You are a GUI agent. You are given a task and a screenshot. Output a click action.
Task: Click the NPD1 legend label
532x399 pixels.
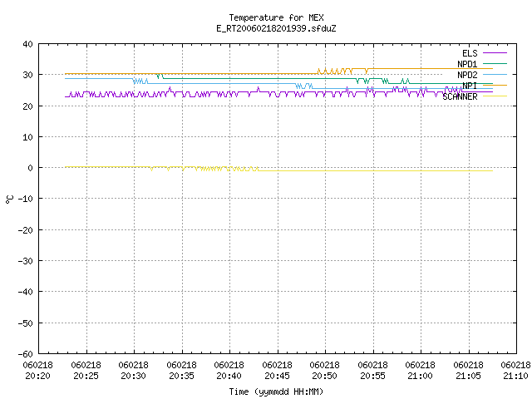click(467, 64)
